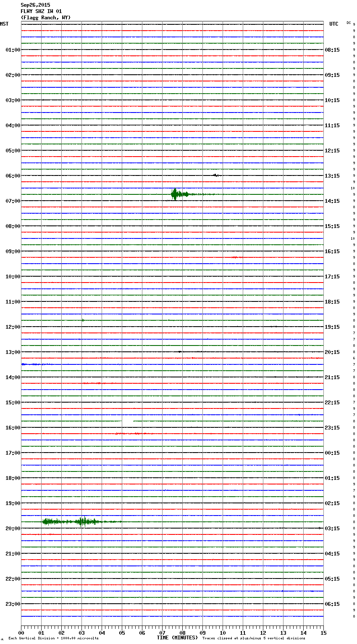Click the Traces clipped footer note
This screenshot has height=644, width=357.
254,639
